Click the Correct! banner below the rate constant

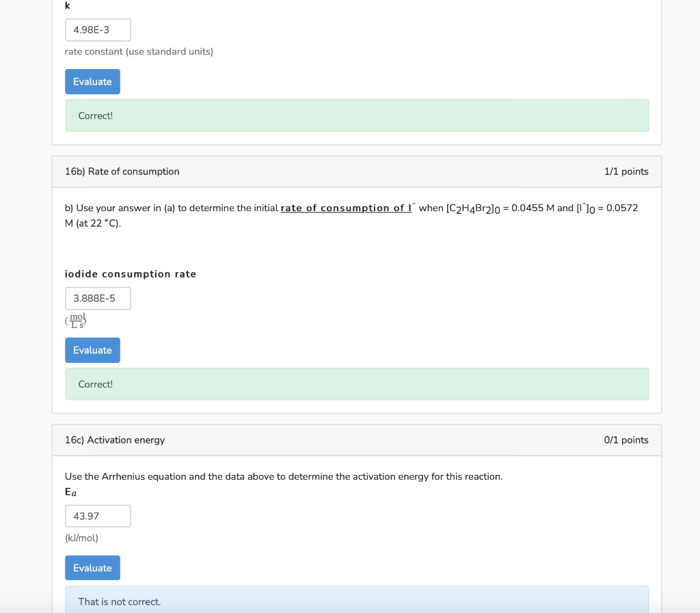pyautogui.click(x=357, y=115)
